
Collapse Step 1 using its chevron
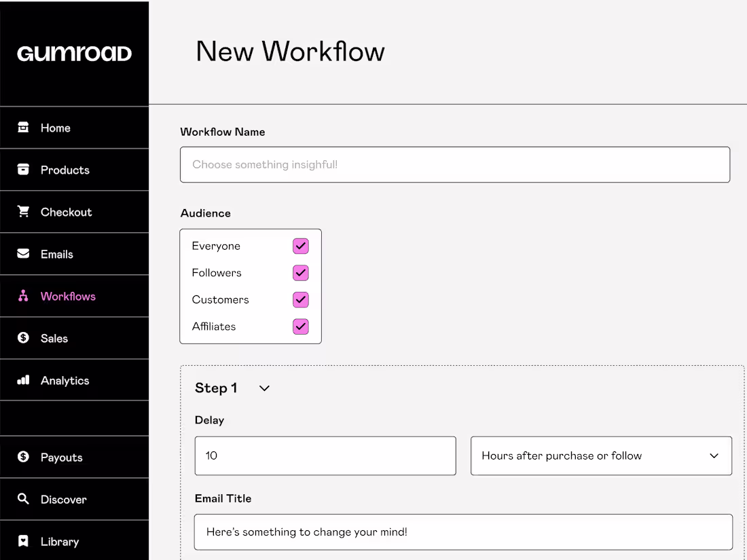pyautogui.click(x=263, y=388)
